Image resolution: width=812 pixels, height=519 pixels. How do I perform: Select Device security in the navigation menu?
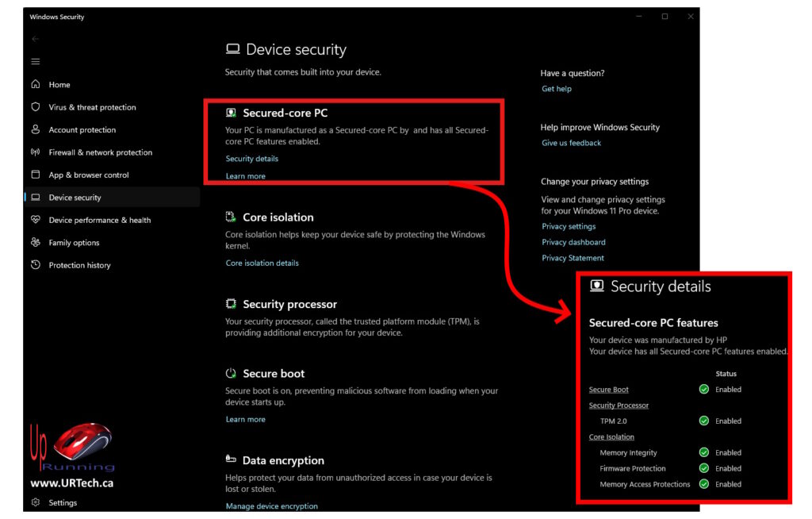[x=75, y=197]
